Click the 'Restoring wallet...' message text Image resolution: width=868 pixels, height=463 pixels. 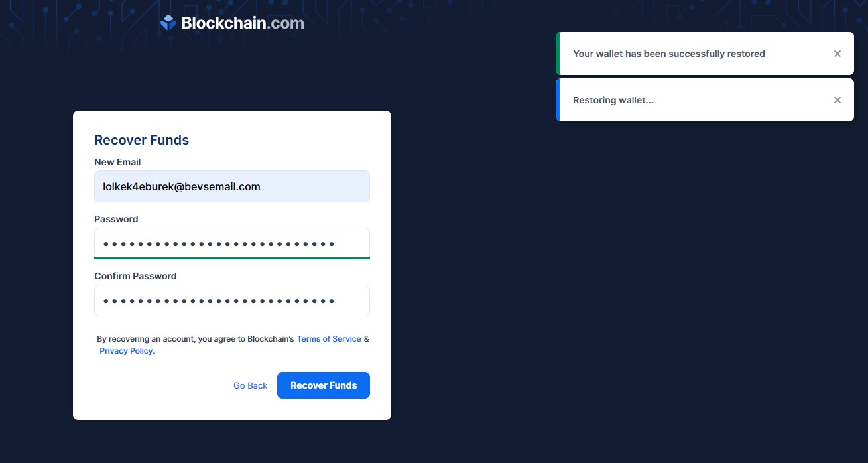click(613, 100)
